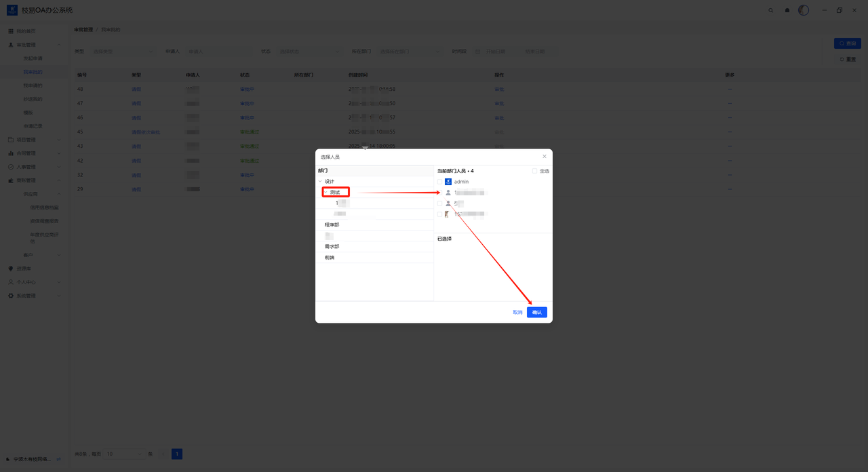Click the 合同管理 bar chart icon

pos(11,153)
